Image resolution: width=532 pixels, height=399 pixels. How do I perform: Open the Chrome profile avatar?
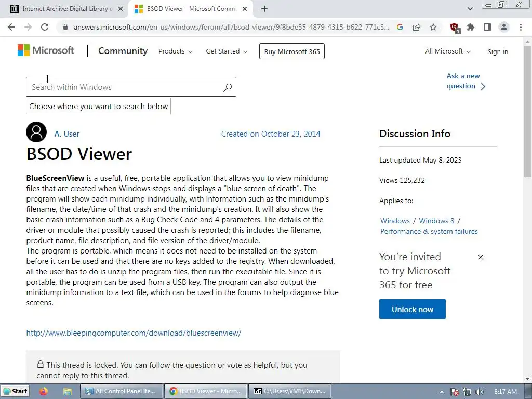504,27
